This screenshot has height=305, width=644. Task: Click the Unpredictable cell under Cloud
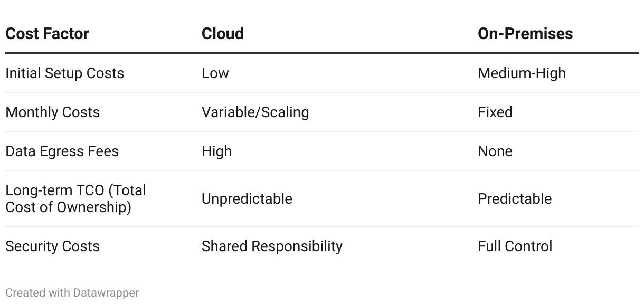[247, 198]
